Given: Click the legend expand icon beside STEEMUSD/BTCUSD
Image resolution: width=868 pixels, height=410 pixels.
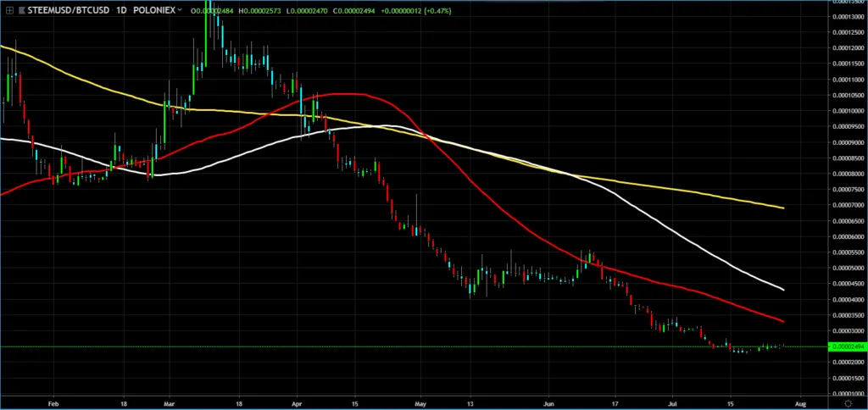Looking at the screenshot, I should tap(9, 10).
